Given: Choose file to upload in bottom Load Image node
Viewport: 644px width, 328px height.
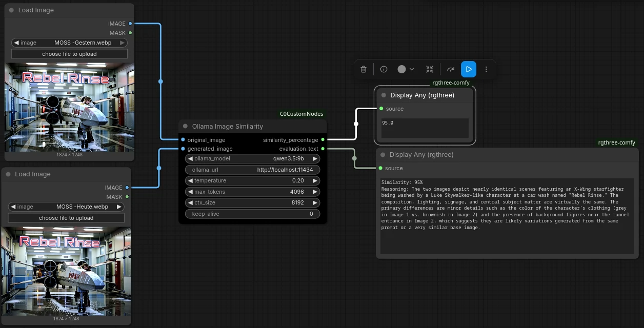Looking at the screenshot, I should [x=66, y=218].
